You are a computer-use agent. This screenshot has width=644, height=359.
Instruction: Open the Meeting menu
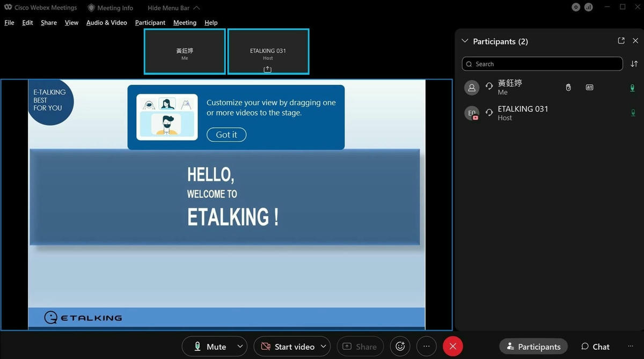(x=185, y=23)
